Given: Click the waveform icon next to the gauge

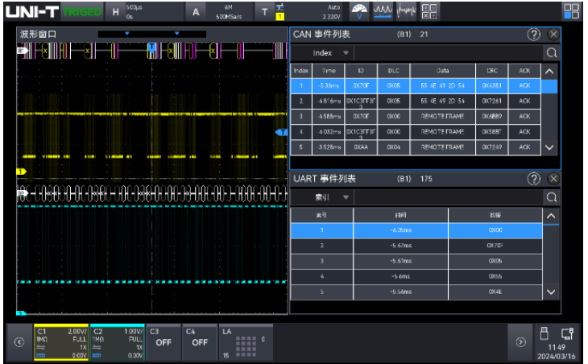Looking at the screenshot, I should tap(383, 10).
